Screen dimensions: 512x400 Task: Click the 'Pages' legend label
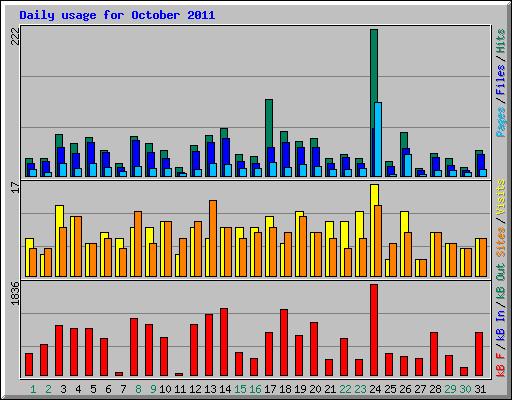click(x=500, y=122)
